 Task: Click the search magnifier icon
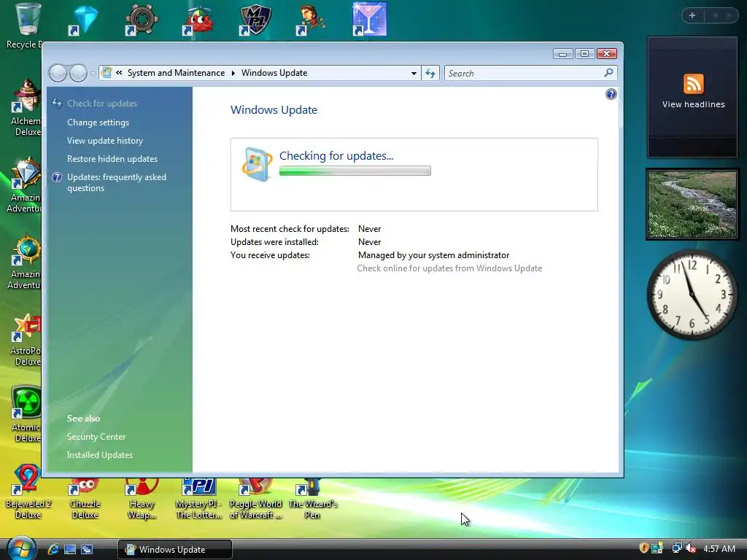[608, 73]
